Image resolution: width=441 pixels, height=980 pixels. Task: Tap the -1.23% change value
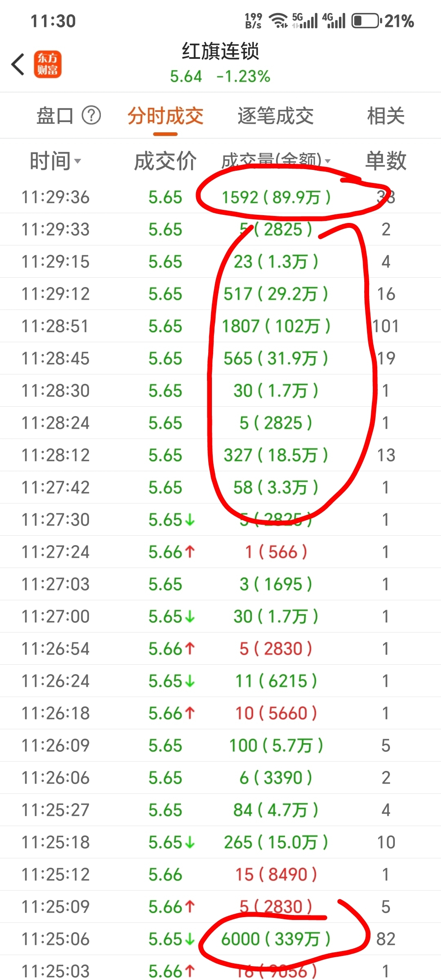pos(243,76)
